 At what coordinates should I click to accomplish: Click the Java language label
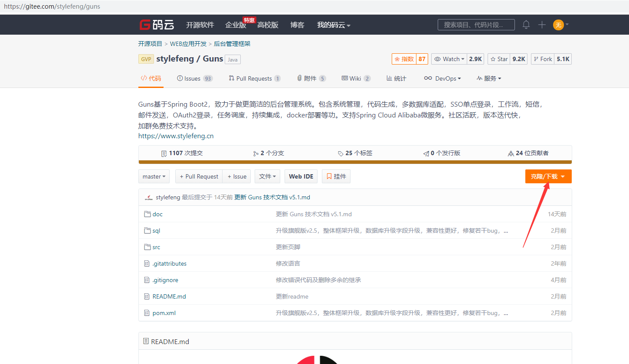coord(233,59)
